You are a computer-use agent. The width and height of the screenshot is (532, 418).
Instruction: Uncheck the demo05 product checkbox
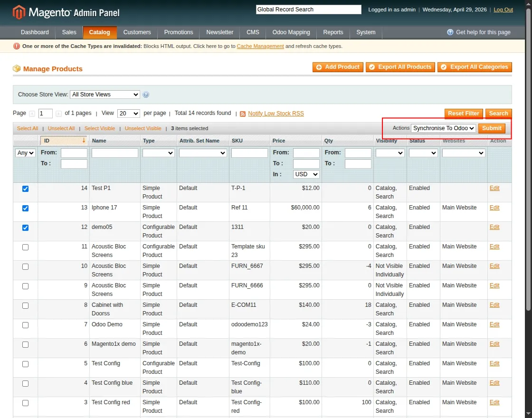point(26,228)
